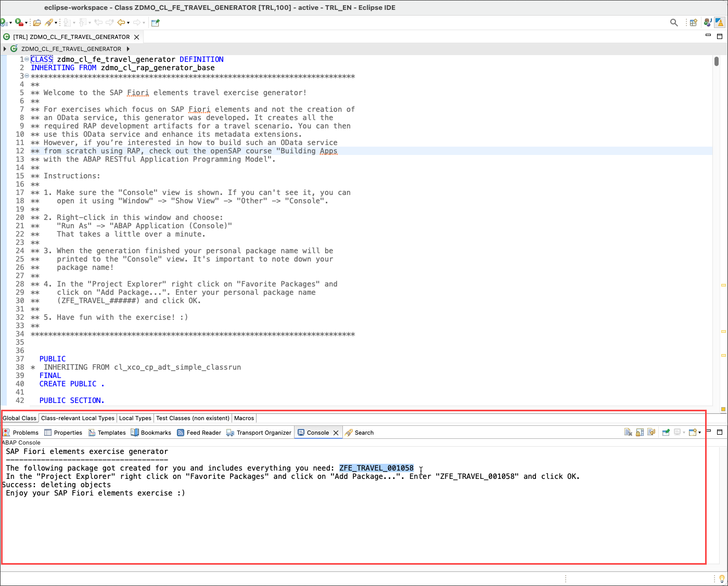728x586 pixels.
Task: Click the pen-shaped Search toolbar icon
Action: (49, 22)
